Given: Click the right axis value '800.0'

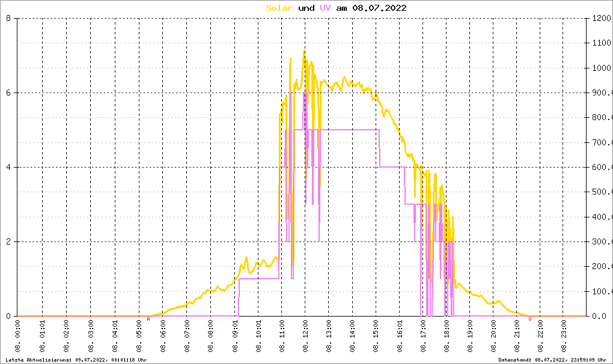Looking at the screenshot, I should 602,118.
